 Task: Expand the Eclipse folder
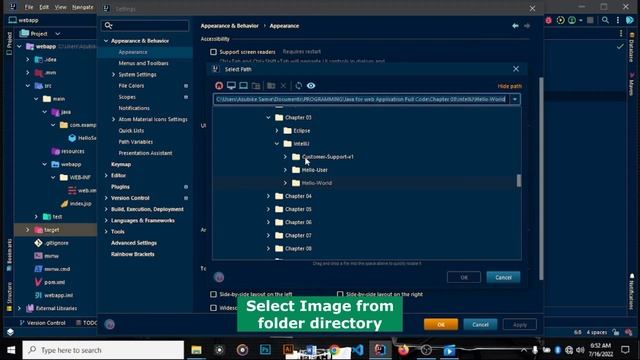click(277, 131)
